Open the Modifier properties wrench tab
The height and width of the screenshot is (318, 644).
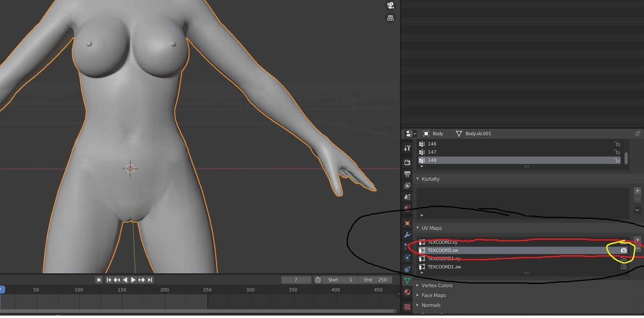coord(407,235)
